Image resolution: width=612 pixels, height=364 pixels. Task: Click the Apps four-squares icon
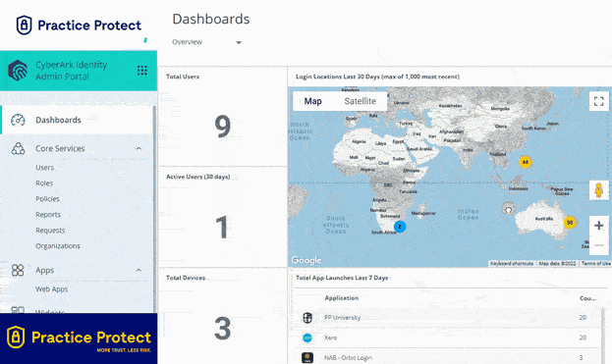click(x=18, y=270)
